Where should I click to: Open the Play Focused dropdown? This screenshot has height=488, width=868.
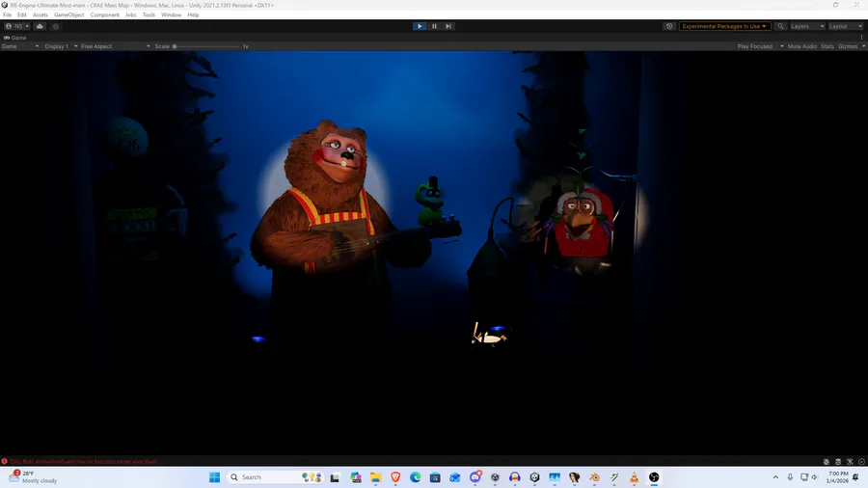click(x=760, y=46)
